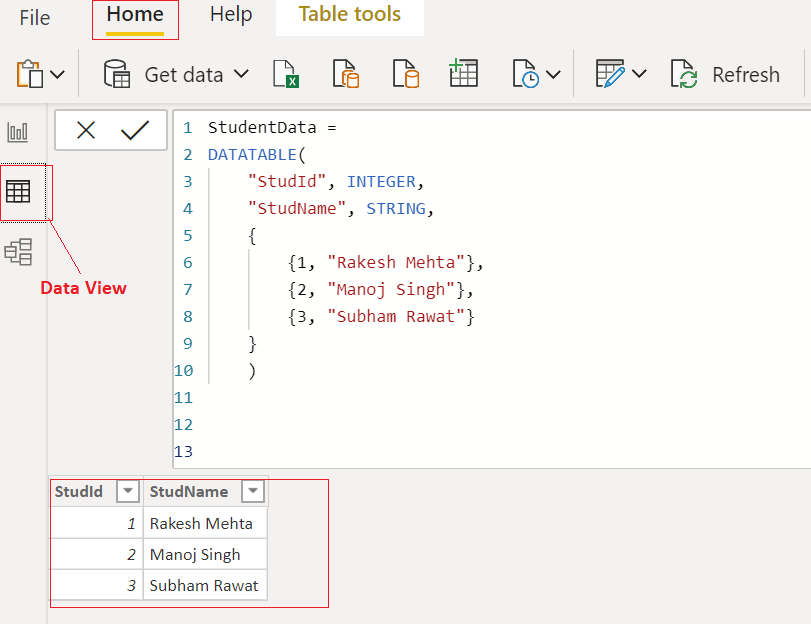Click the "StudName" string in formula
The height and width of the screenshot is (624, 811).
[297, 208]
